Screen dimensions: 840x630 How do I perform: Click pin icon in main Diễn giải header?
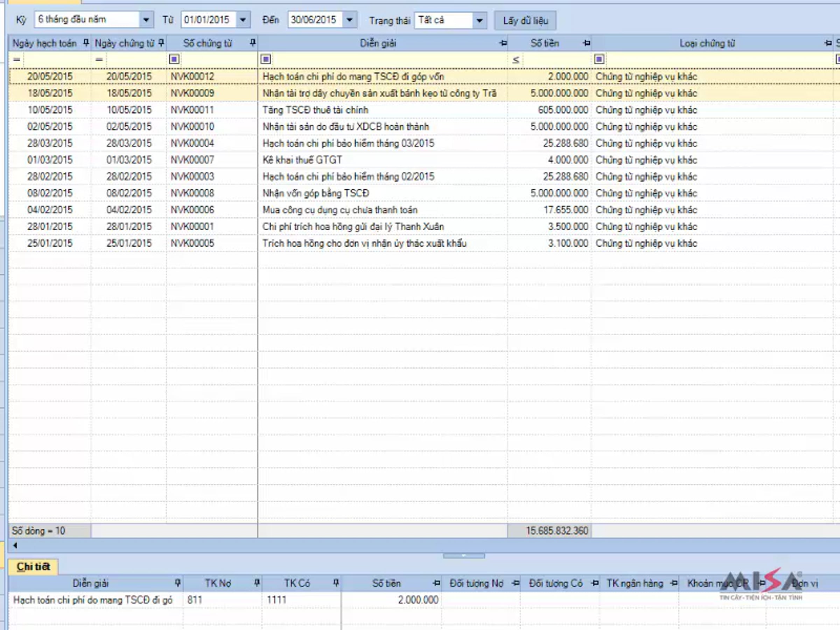pos(503,43)
